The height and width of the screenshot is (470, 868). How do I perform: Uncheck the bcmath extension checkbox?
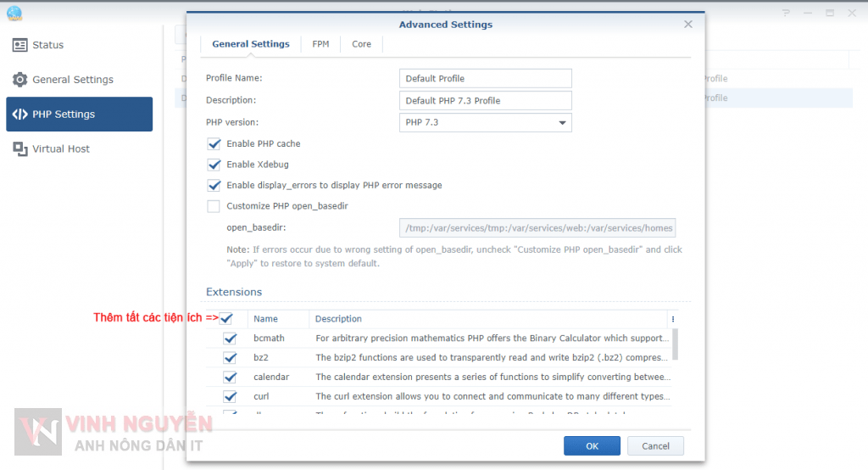(x=230, y=339)
